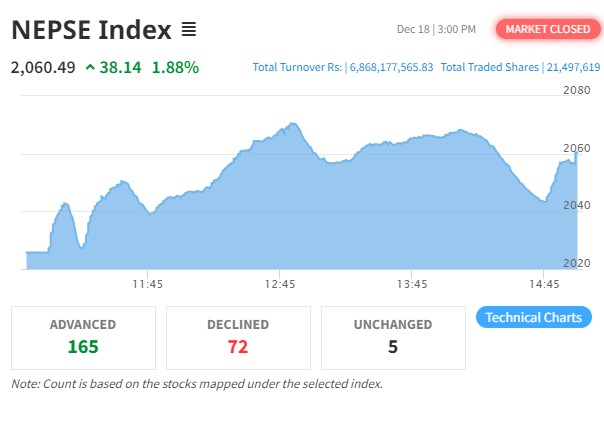
Task: Click the 12:45 time axis label
Action: pyautogui.click(x=279, y=284)
